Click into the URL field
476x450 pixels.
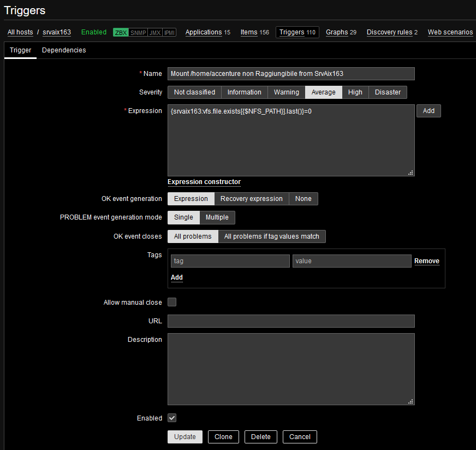pos(291,321)
